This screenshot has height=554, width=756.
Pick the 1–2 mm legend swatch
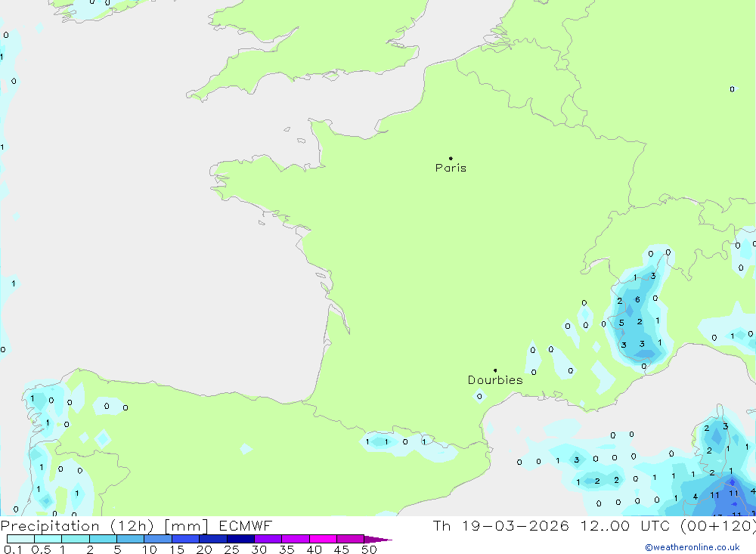coord(75,539)
